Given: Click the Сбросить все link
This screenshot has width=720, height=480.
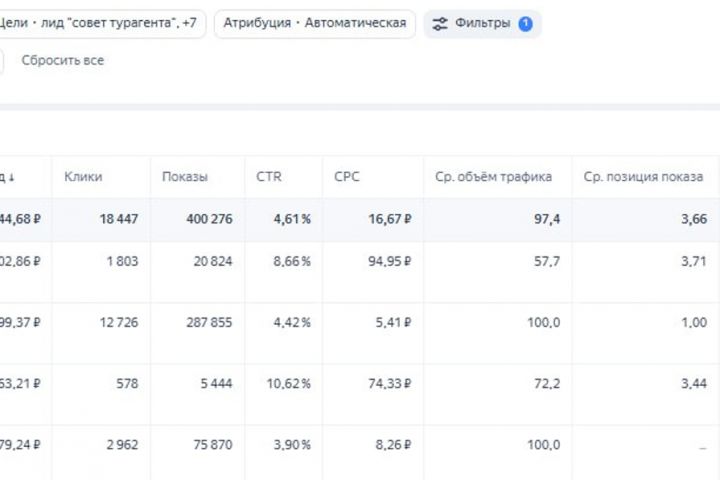Looking at the screenshot, I should [x=63, y=60].
